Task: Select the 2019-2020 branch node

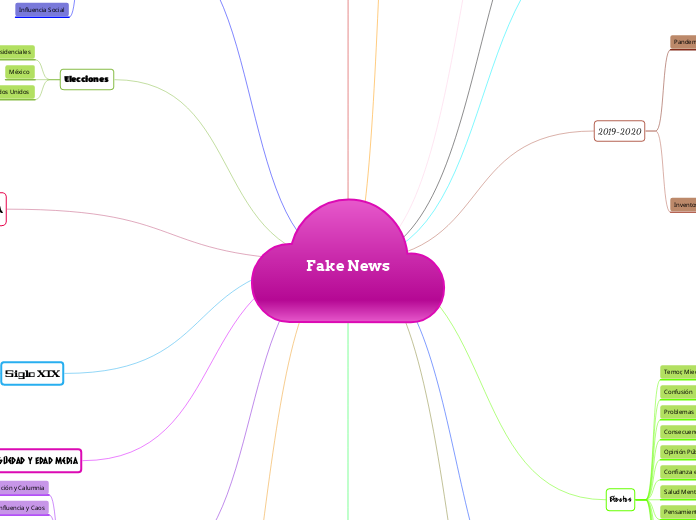Action: tap(620, 131)
